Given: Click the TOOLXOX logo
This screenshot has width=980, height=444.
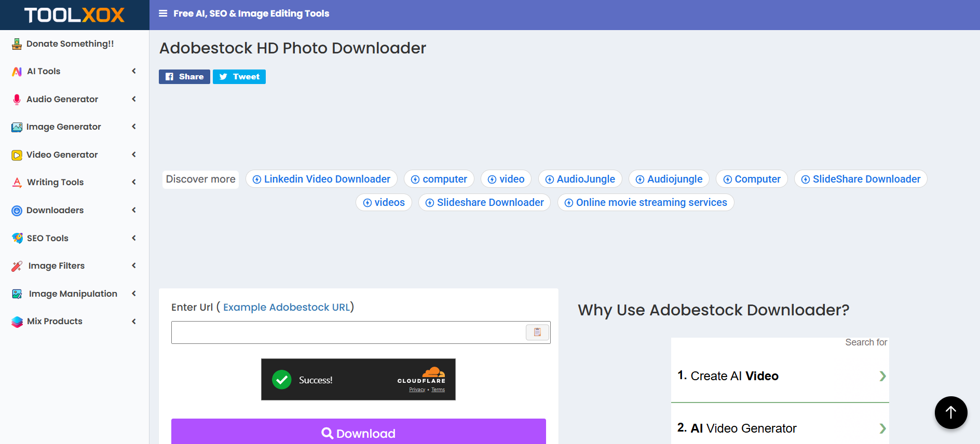Looking at the screenshot, I should click(74, 15).
